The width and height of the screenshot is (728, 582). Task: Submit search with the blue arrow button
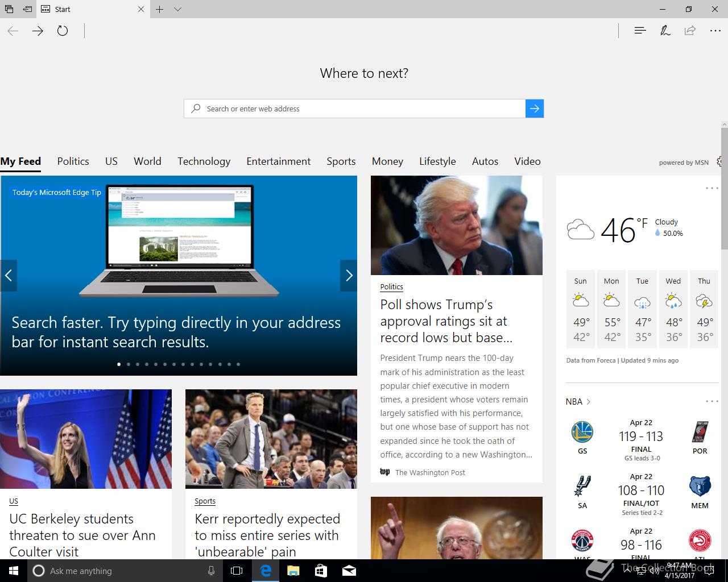pos(535,109)
